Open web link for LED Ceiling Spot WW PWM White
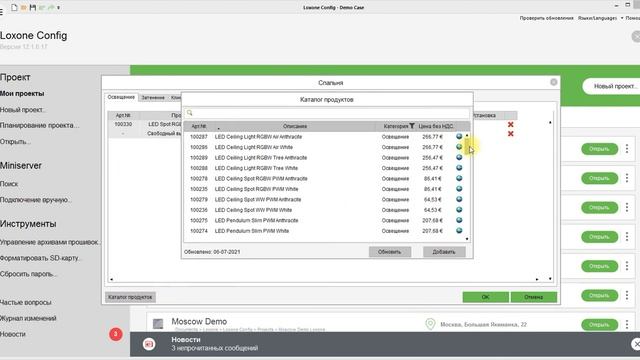The height and width of the screenshot is (360, 640). (x=459, y=210)
